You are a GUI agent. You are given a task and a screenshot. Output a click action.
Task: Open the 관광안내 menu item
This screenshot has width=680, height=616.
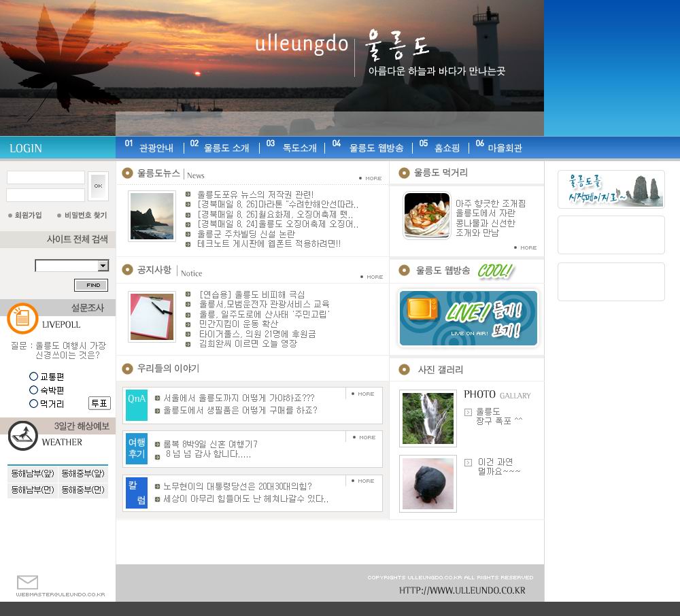coord(156,148)
